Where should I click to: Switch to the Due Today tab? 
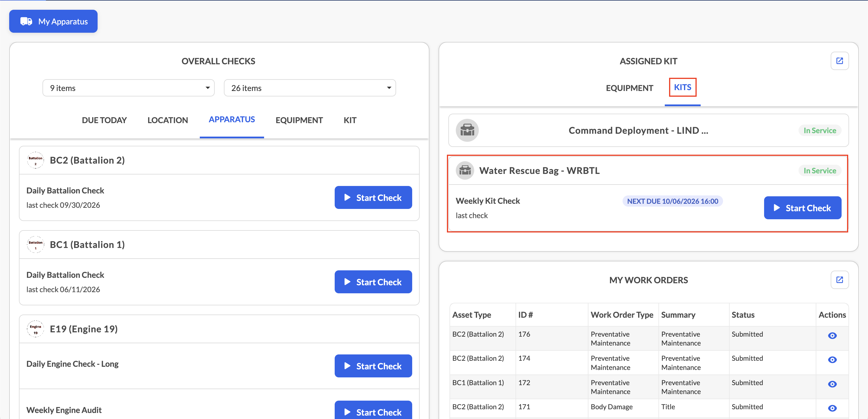[x=104, y=120]
